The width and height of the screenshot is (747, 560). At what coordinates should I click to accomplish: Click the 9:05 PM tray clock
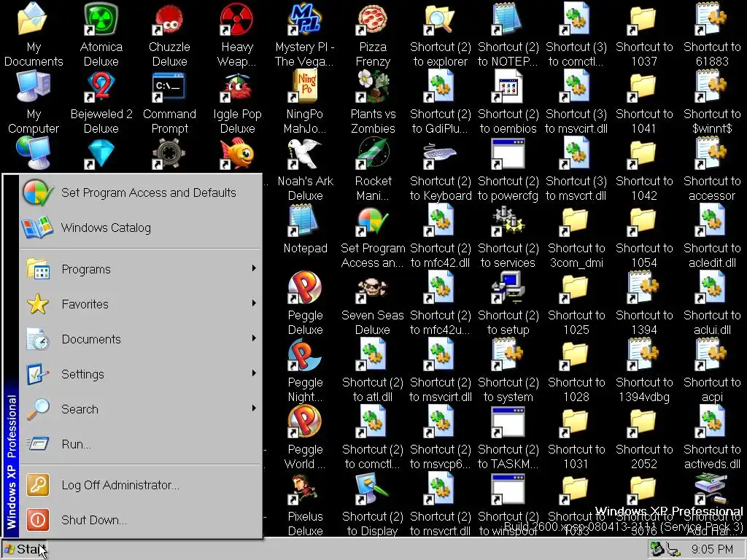(x=712, y=549)
